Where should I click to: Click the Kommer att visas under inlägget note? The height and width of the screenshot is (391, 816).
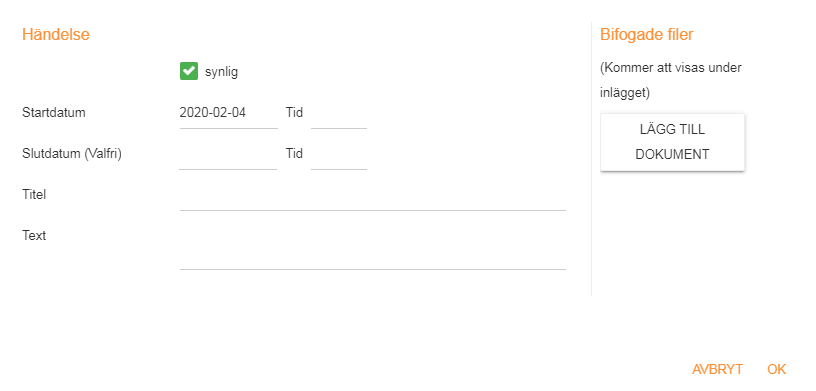671,80
